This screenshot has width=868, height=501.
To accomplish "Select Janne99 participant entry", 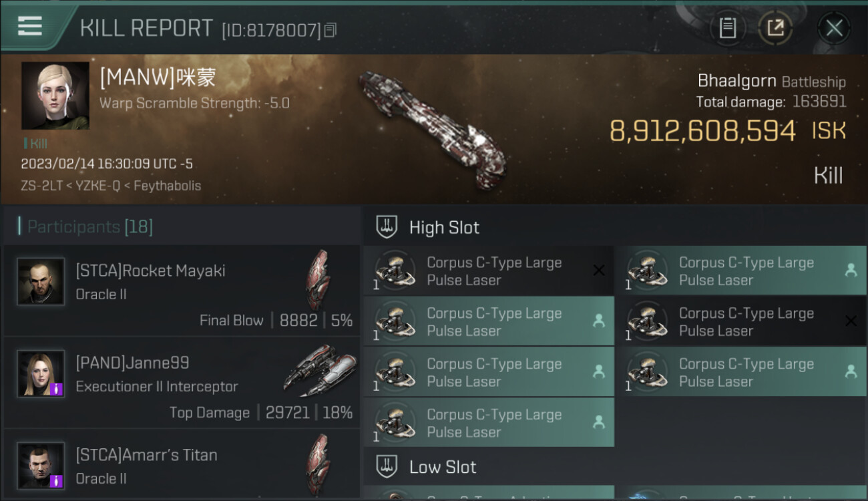I will [x=182, y=383].
